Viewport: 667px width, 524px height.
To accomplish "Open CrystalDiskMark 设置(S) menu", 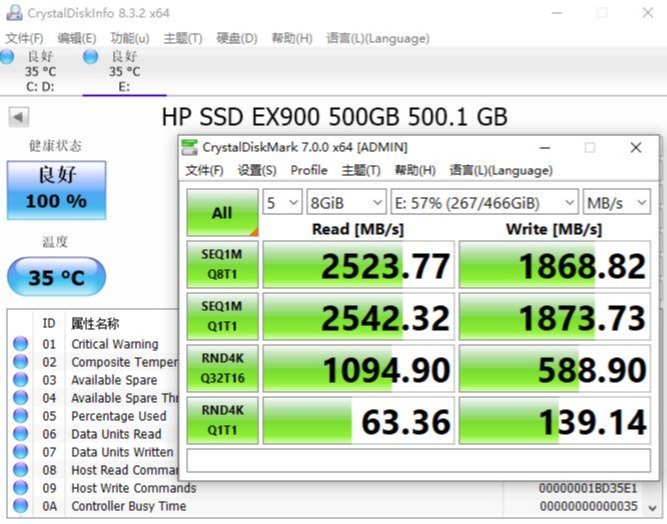I will click(257, 170).
